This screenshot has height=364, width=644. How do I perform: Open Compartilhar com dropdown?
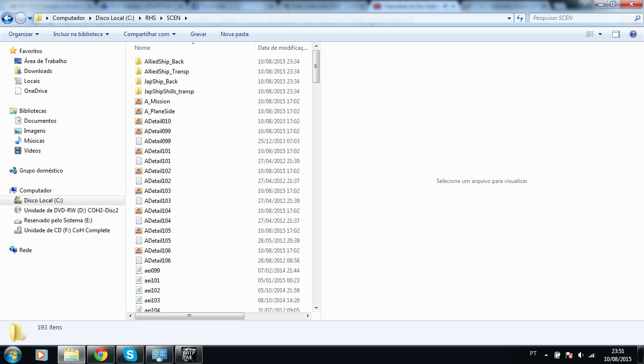point(150,34)
